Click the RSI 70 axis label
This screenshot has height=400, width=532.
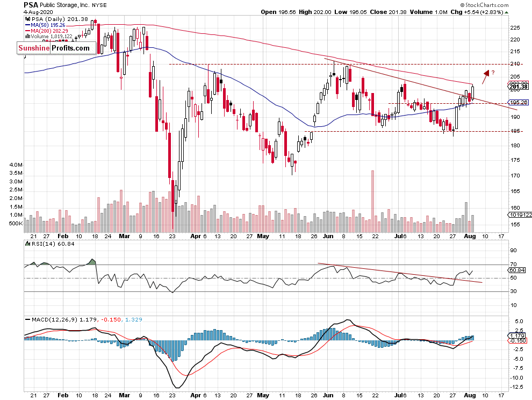[x=513, y=264]
